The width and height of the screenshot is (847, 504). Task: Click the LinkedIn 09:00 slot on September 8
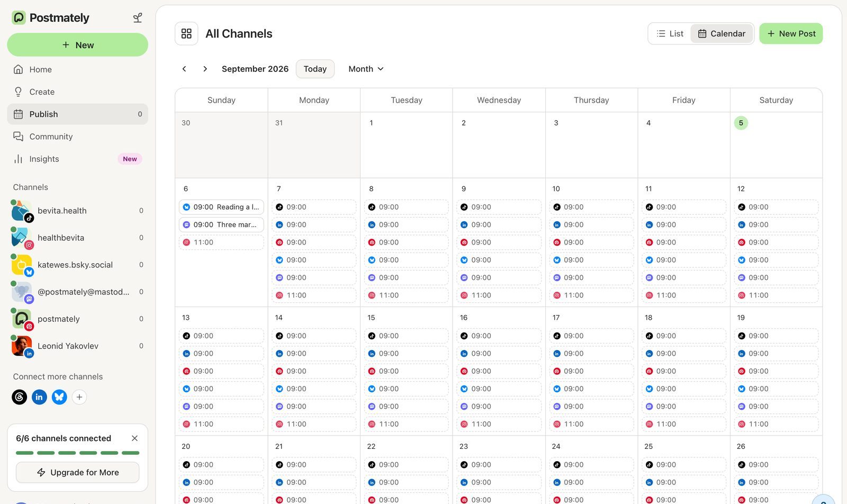[x=407, y=224]
